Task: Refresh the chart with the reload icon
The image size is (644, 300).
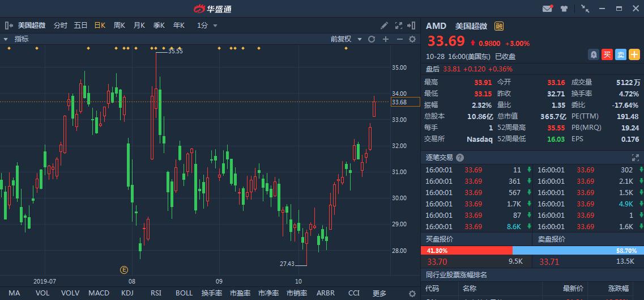Action: (372, 39)
